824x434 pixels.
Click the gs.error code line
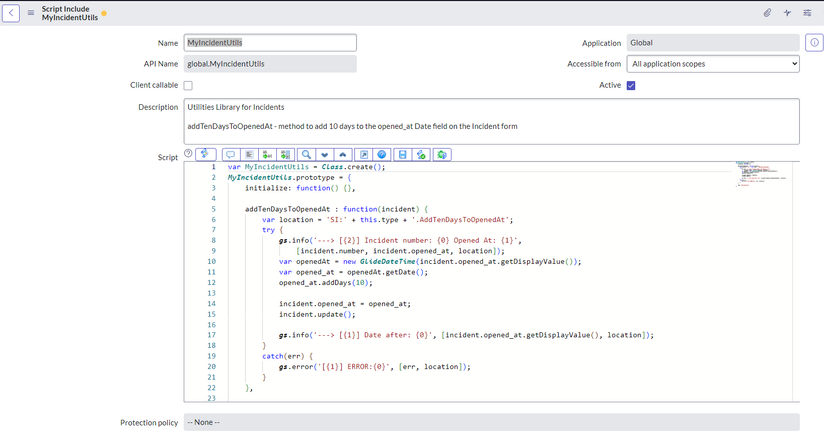(x=375, y=366)
